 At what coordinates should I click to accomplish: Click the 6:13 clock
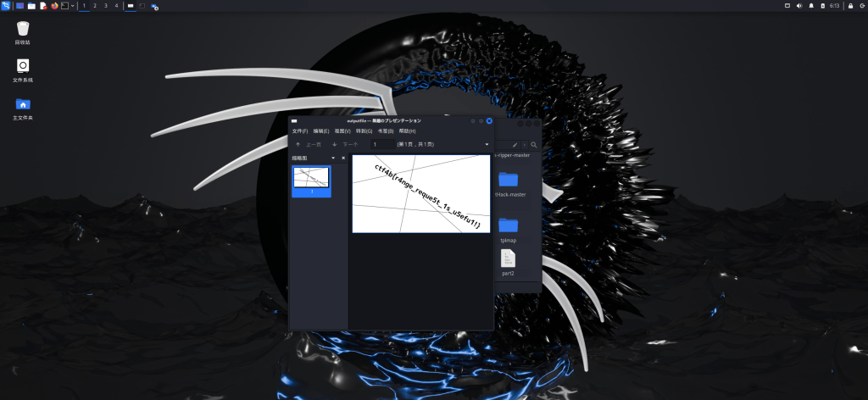(x=834, y=6)
